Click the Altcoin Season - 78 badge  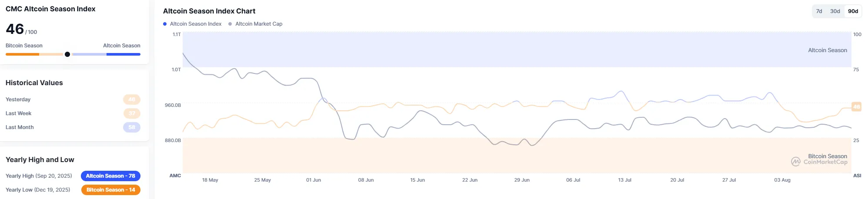click(110, 176)
